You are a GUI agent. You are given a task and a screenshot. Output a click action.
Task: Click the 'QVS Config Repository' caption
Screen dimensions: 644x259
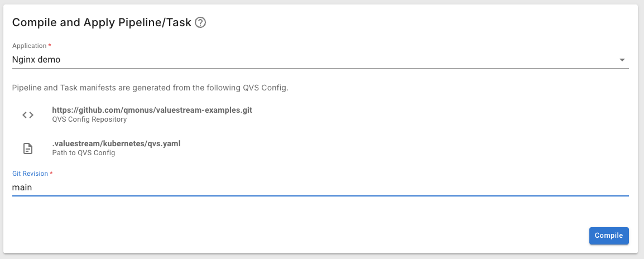(89, 119)
